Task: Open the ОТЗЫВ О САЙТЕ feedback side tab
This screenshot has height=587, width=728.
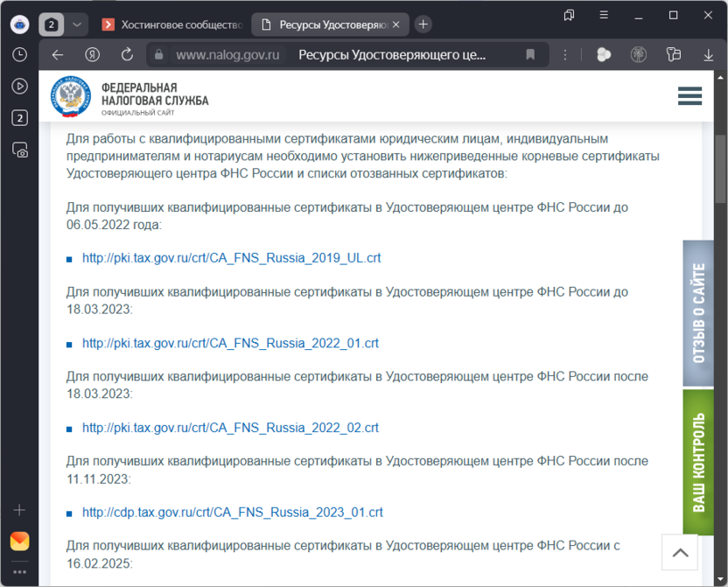Action: pyautogui.click(x=698, y=313)
